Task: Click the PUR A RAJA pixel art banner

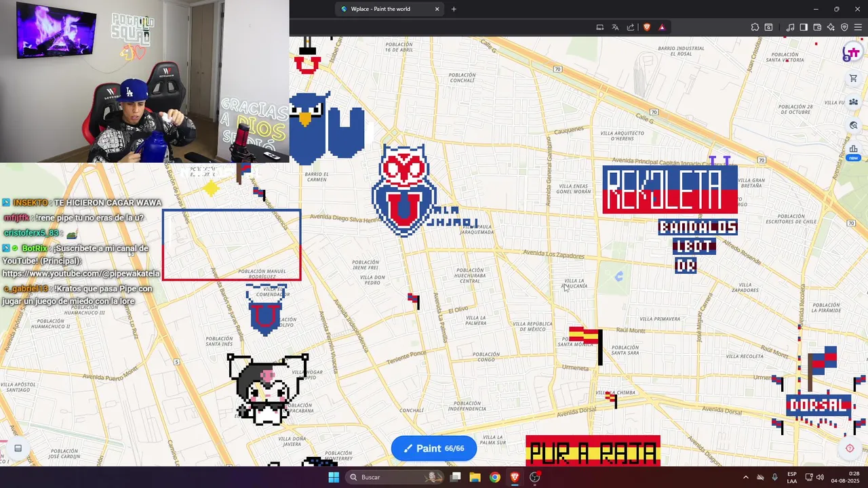Action: [593, 451]
